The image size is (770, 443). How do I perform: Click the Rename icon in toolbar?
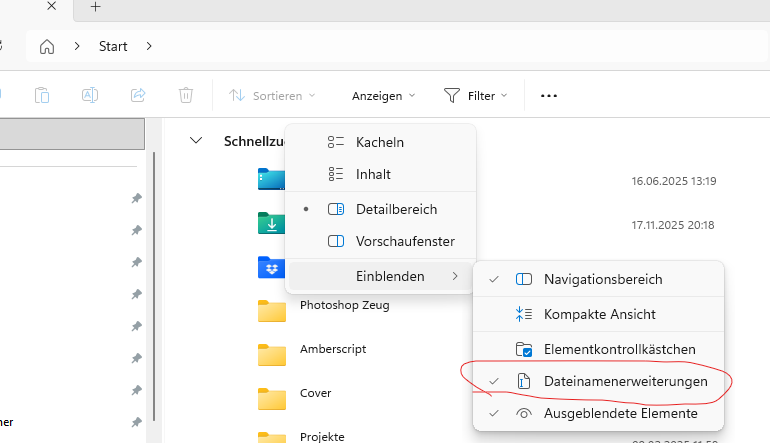90,96
